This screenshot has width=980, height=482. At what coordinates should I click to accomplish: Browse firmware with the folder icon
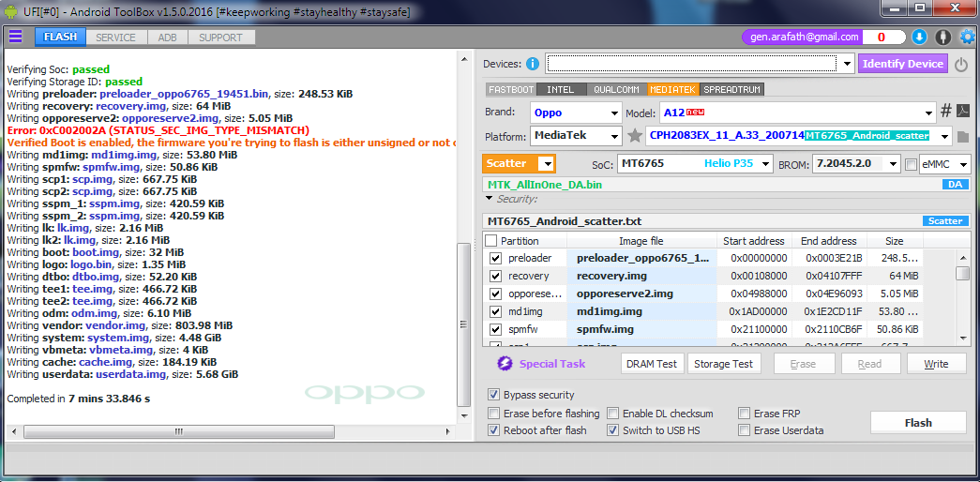[x=962, y=136]
